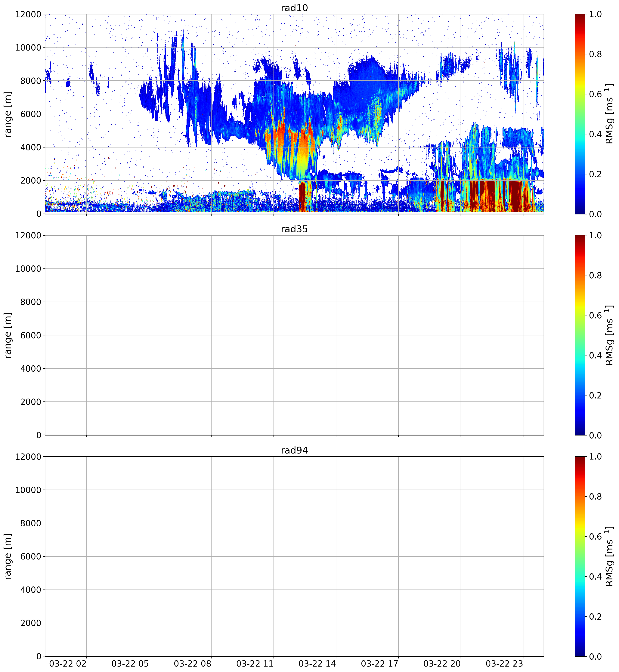619x672 pixels.
Task: Click the rad10 radar data heatmap
Action: pos(294,114)
